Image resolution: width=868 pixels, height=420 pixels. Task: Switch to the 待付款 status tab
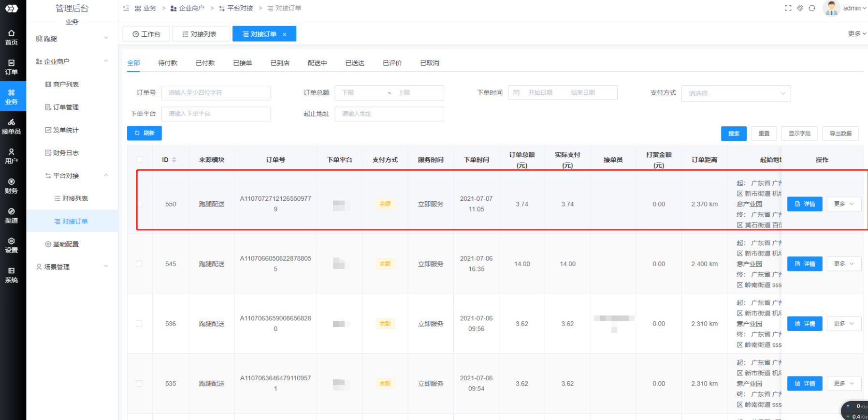pos(168,63)
